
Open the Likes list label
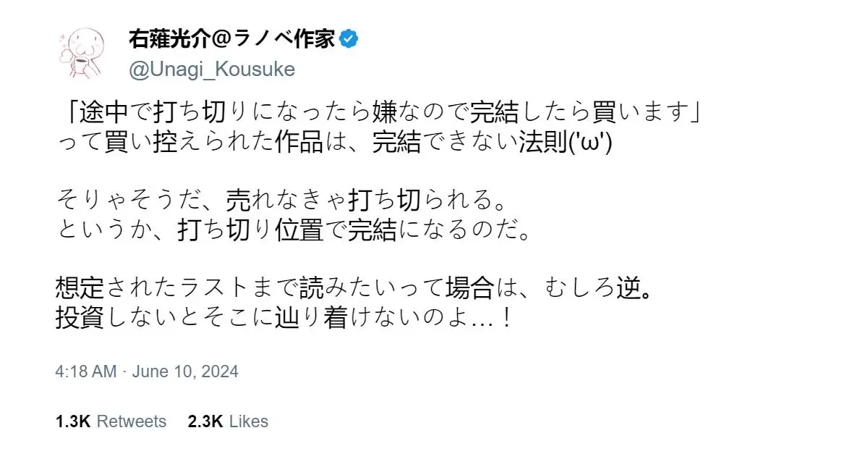[x=248, y=421]
